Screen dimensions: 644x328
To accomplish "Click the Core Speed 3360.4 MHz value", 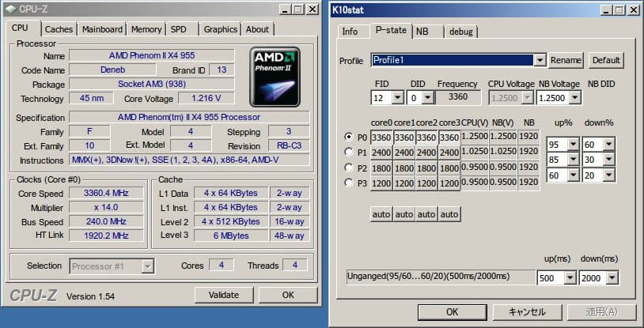I will click(x=106, y=193).
